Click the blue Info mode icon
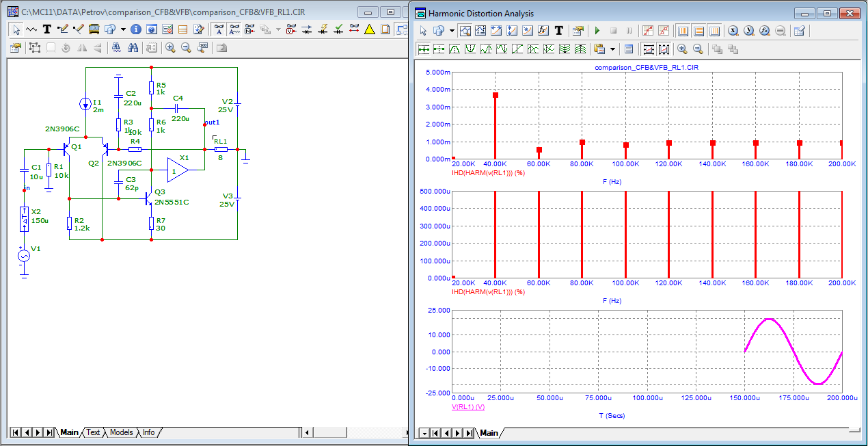Viewport: 868px width, 446px height. click(x=136, y=29)
